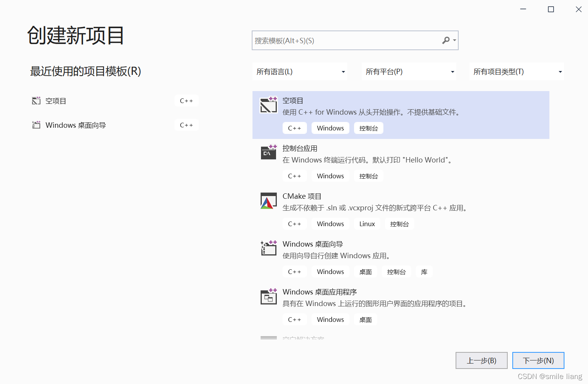The width and height of the screenshot is (588, 384).
Task: Select the Linux tag under CMake 项目
Action: (x=366, y=223)
